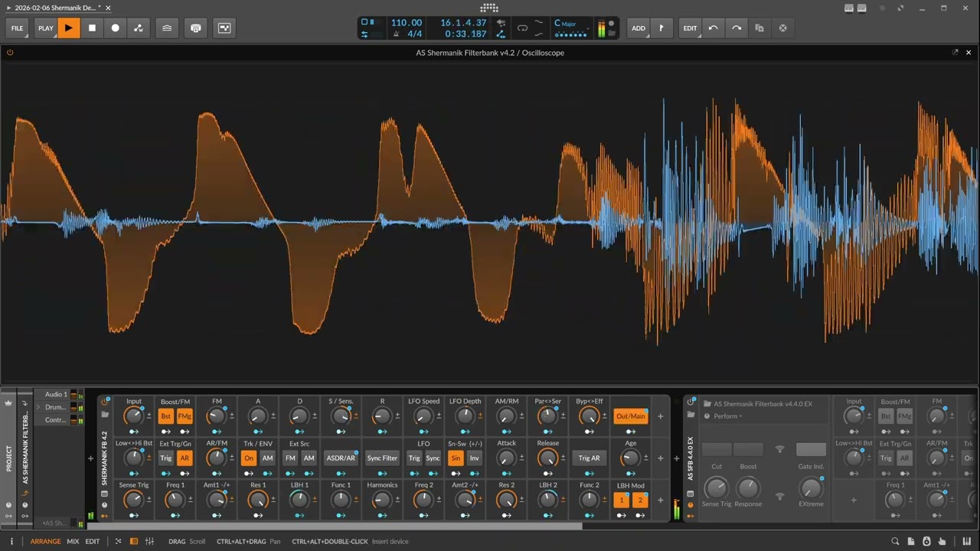The image size is (980, 551).
Task: Pop out the Oscilloscope window with the detach icon
Action: [955, 52]
